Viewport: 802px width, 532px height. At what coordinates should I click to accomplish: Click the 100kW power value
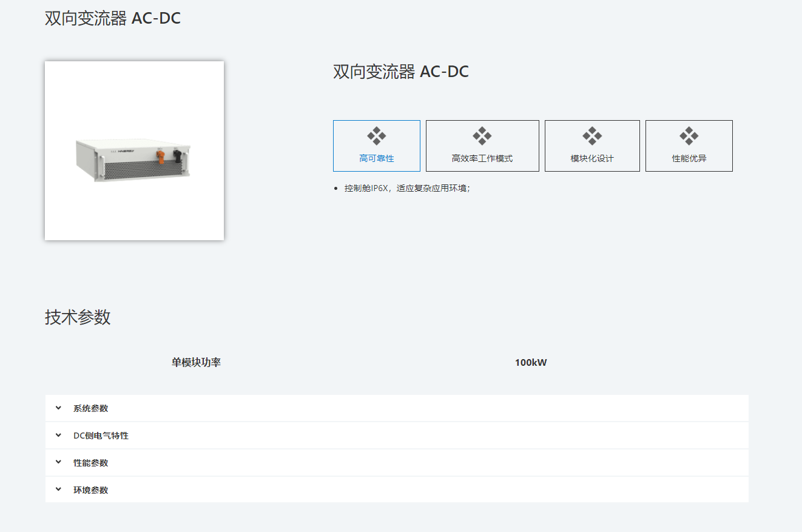[x=531, y=363]
